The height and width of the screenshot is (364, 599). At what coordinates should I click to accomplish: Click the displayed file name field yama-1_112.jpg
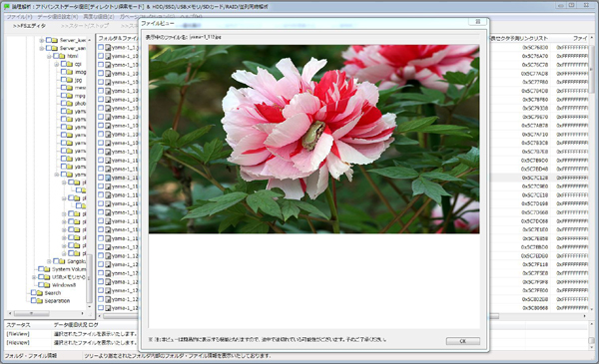(x=333, y=37)
